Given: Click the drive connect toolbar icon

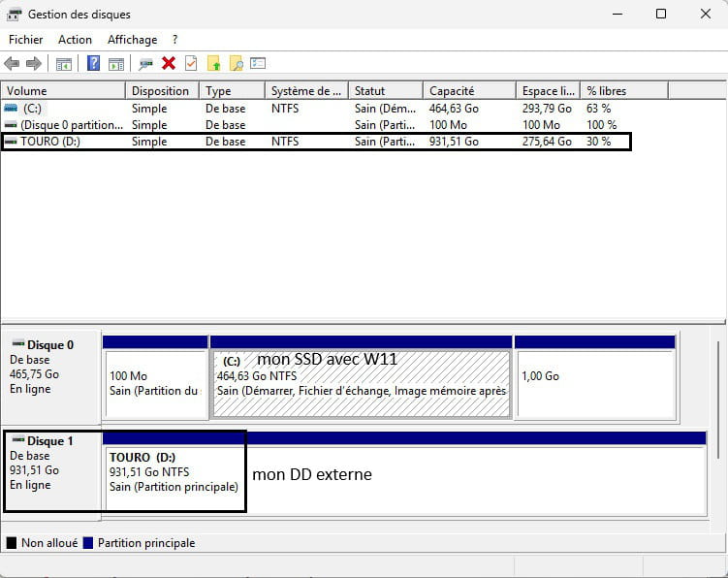Looking at the screenshot, I should [x=146, y=64].
